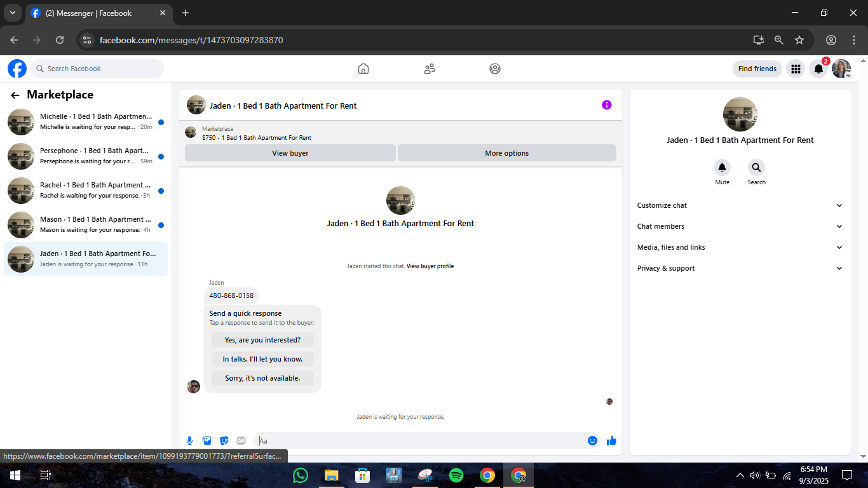The image size is (868, 488).
Task: Open the notifications bell with 2 badge
Action: point(819,69)
